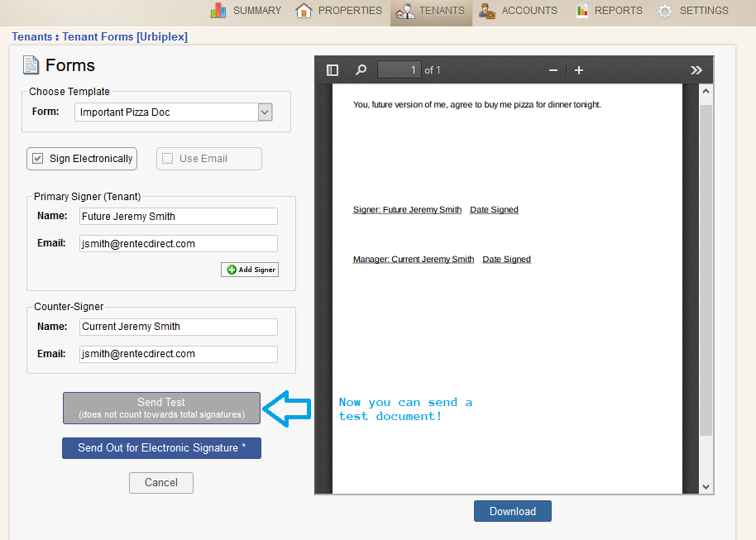Viewport: 756px width, 540px height.
Task: Click the Summary bar chart icon
Action: click(x=218, y=11)
